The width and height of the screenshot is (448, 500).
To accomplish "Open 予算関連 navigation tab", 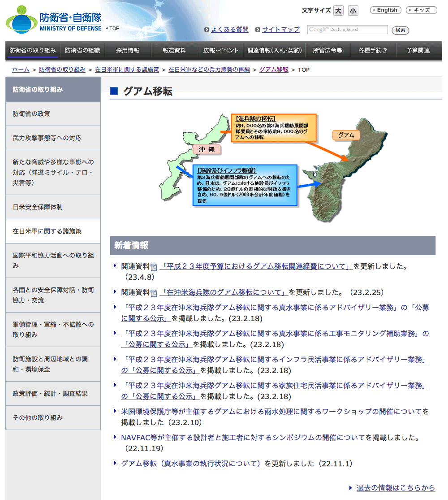I will pyautogui.click(x=418, y=51).
